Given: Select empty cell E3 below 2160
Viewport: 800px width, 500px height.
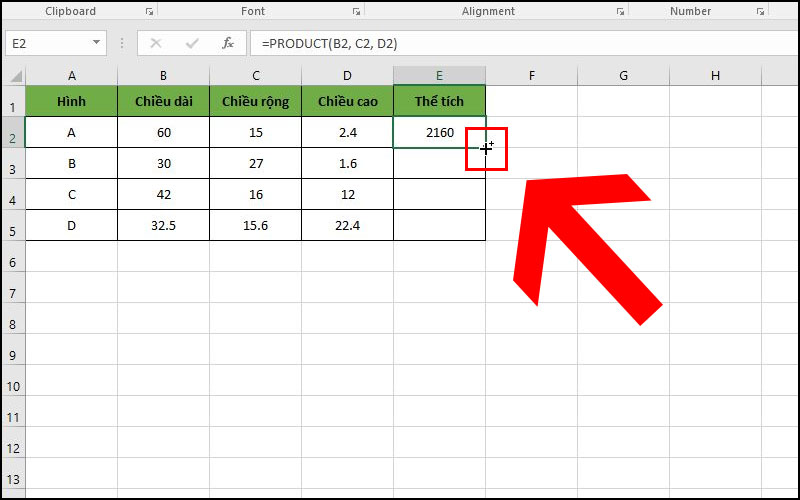Looking at the screenshot, I should click(439, 163).
